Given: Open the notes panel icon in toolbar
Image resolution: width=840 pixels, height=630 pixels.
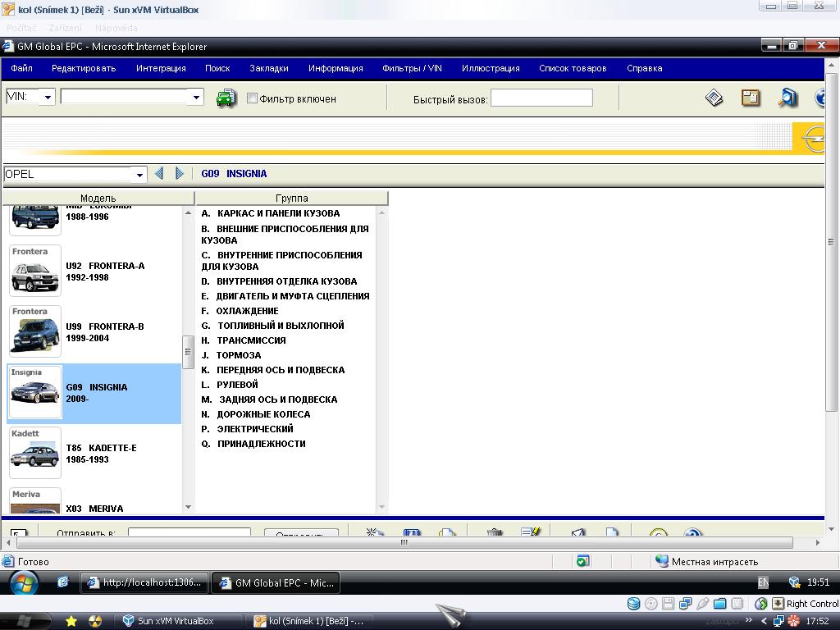Looking at the screenshot, I should click(x=751, y=98).
